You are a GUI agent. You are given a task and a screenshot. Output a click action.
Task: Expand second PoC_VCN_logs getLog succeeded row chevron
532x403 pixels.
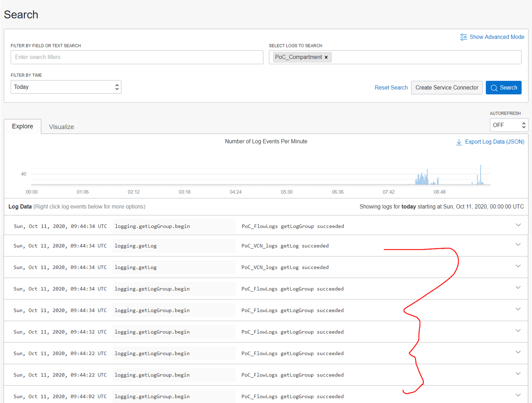pyautogui.click(x=518, y=266)
